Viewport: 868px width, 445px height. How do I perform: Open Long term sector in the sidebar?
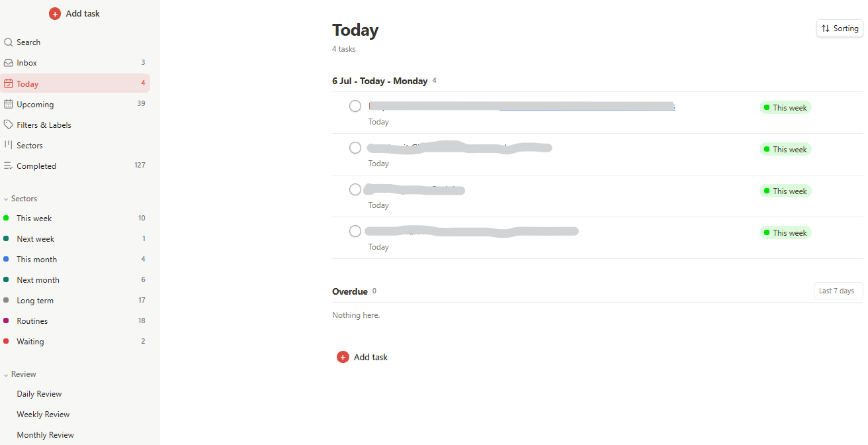(x=75, y=301)
